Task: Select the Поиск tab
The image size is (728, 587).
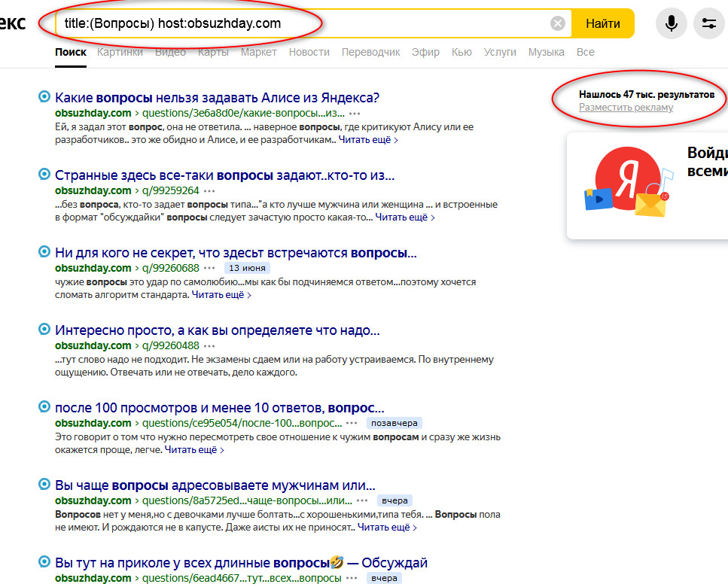Action: [x=71, y=52]
